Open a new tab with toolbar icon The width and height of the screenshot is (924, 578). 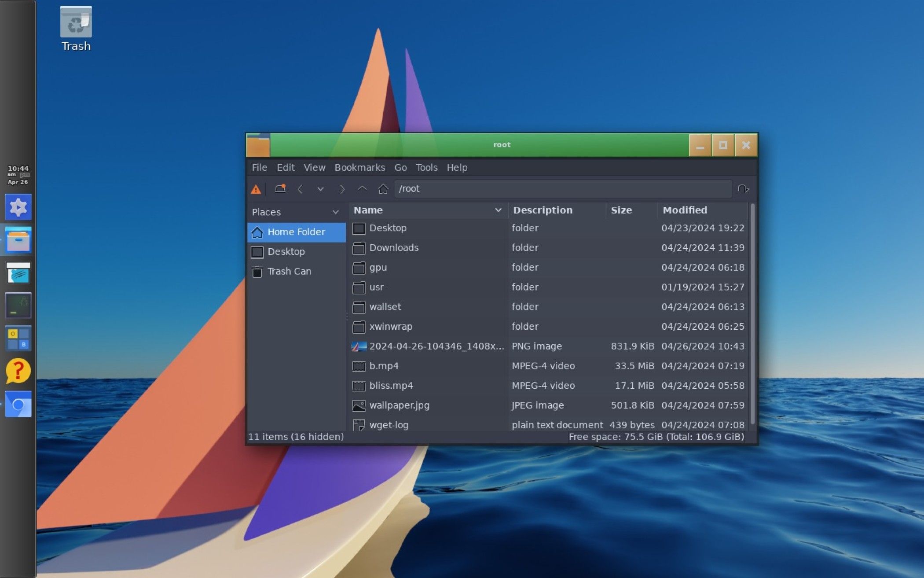[x=280, y=189]
